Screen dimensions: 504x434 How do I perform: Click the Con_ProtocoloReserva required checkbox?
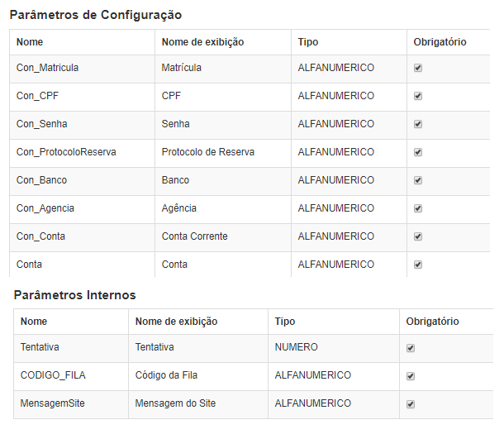pos(418,152)
